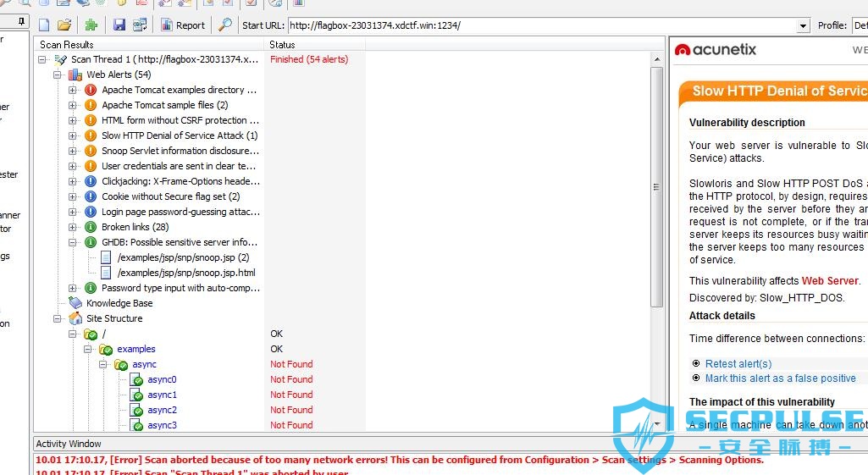Click the OK status of the root / folder
868x475 pixels.
click(276, 334)
